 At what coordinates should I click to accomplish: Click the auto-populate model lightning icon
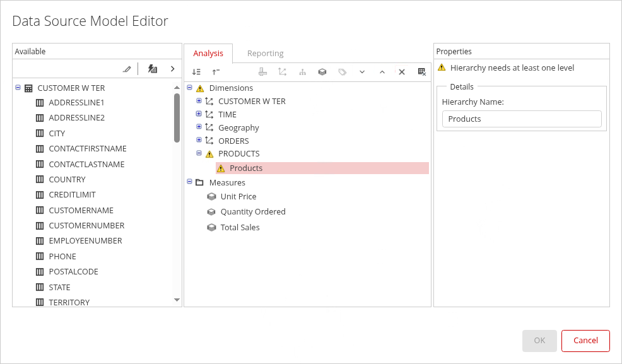click(x=152, y=69)
